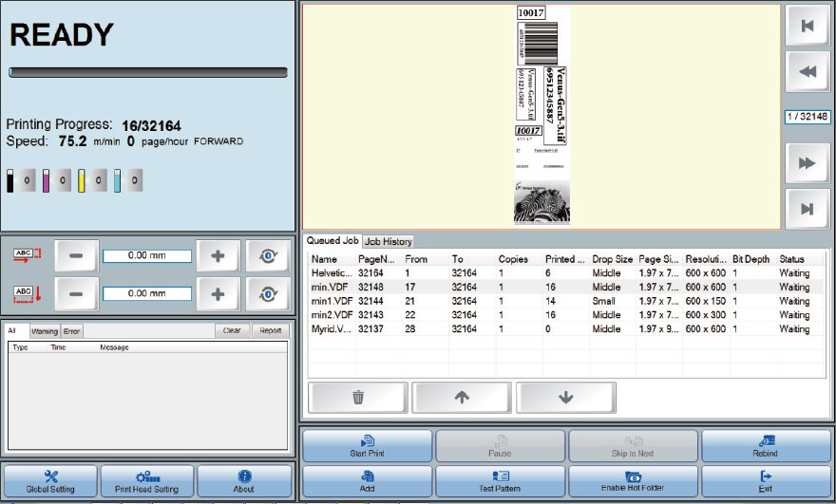
Task: Click the page number field in preview
Action: click(x=807, y=117)
